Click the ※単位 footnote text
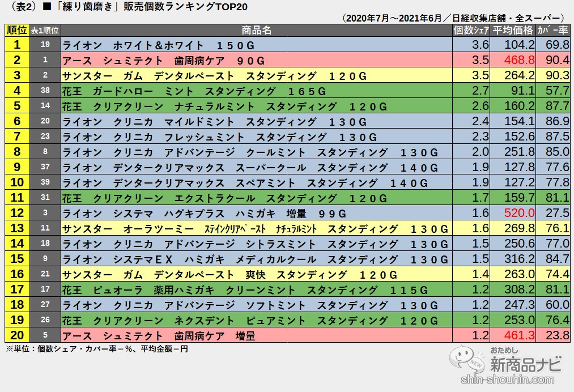The height and width of the screenshot is (392, 574). (x=97, y=349)
